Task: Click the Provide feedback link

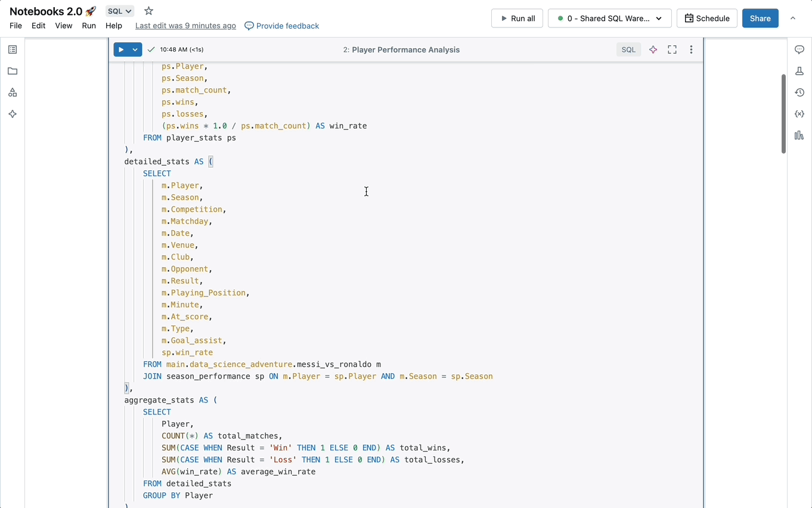Action: pos(281,26)
